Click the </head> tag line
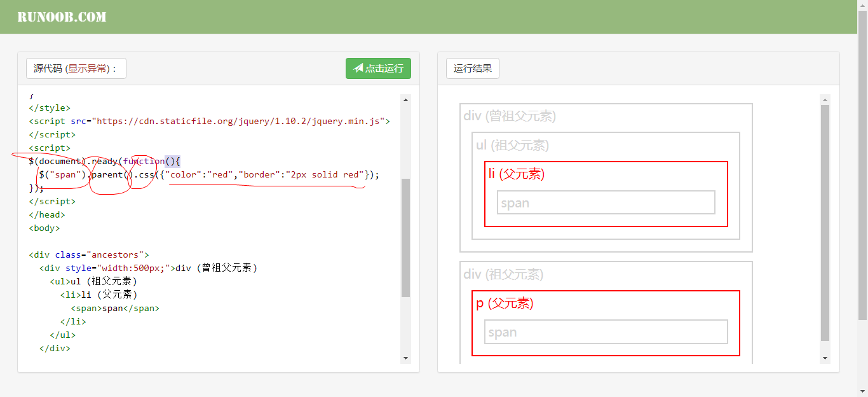Screen dimensions: 868x397 (x=47, y=214)
